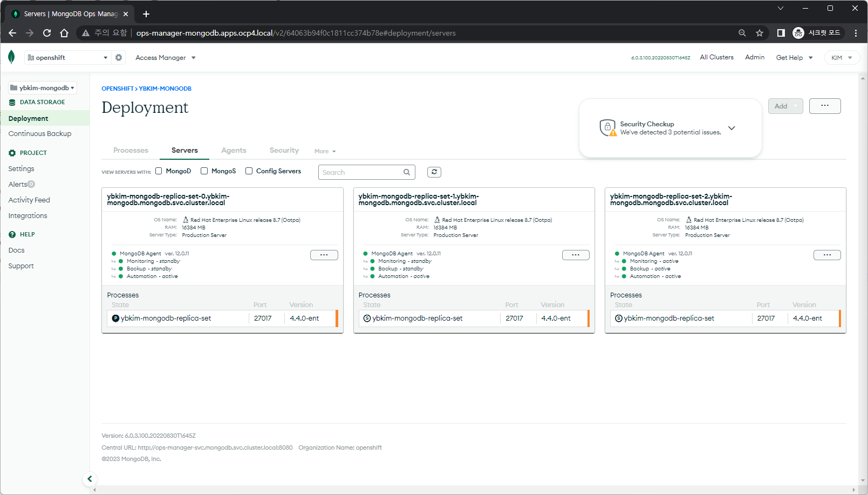Enable the MongoS filter checkbox
Image resolution: width=868 pixels, height=495 pixels.
click(x=204, y=171)
